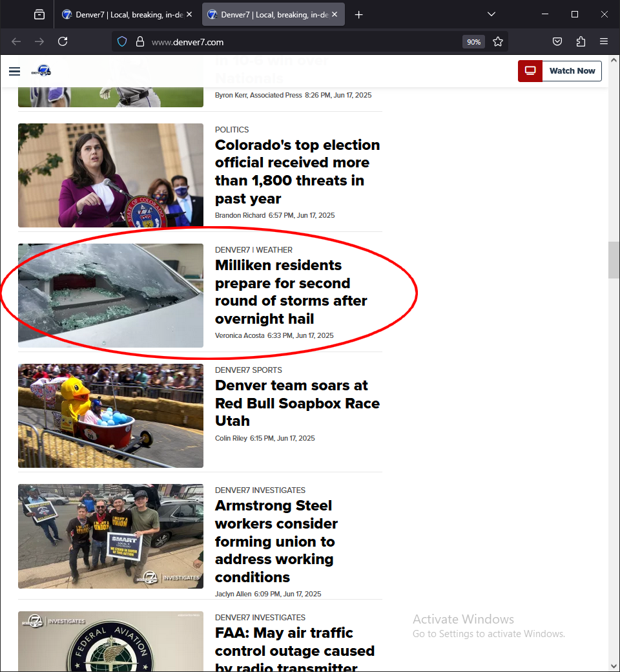Open Denver team Red Bull Soapbox article
Image resolution: width=620 pixels, height=672 pixels.
[297, 403]
